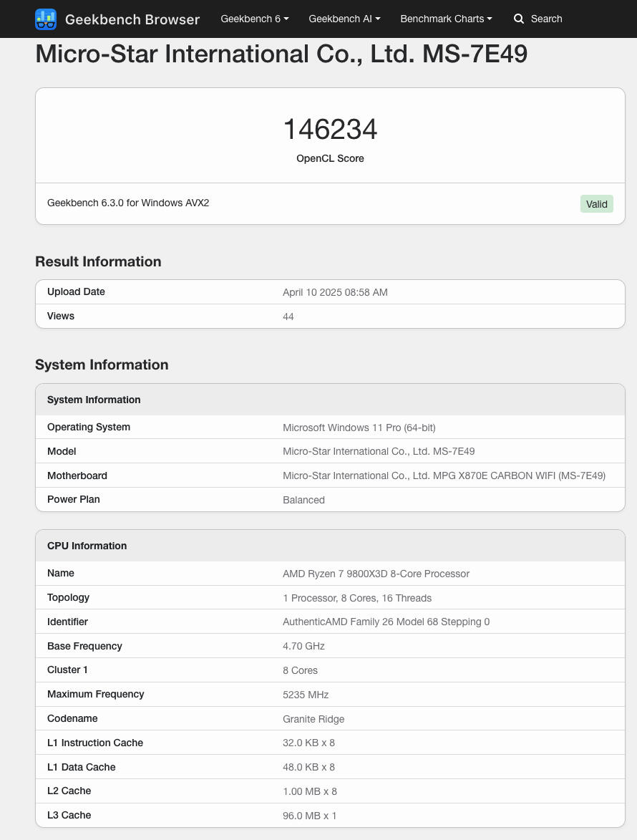The width and height of the screenshot is (637, 840).
Task: Select the OpenCL Score label
Action: [330, 158]
